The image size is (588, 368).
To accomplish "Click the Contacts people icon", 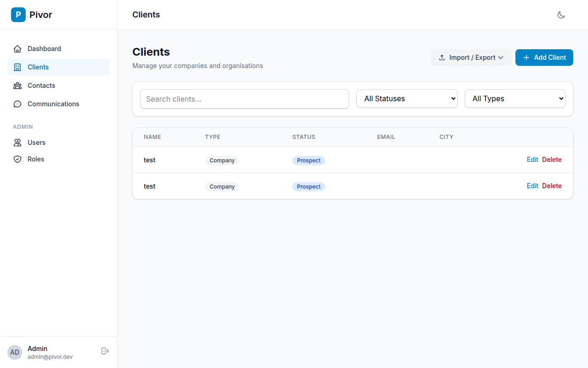I will 17,85.
